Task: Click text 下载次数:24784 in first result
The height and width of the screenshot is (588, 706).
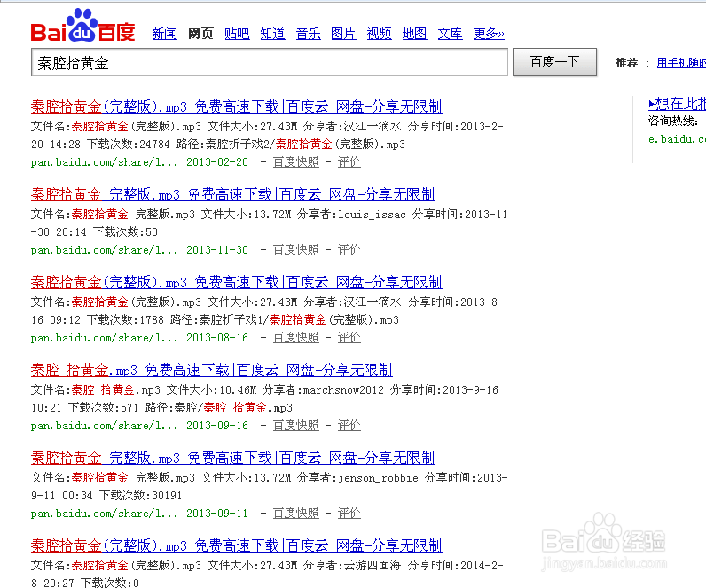Action: (x=129, y=145)
